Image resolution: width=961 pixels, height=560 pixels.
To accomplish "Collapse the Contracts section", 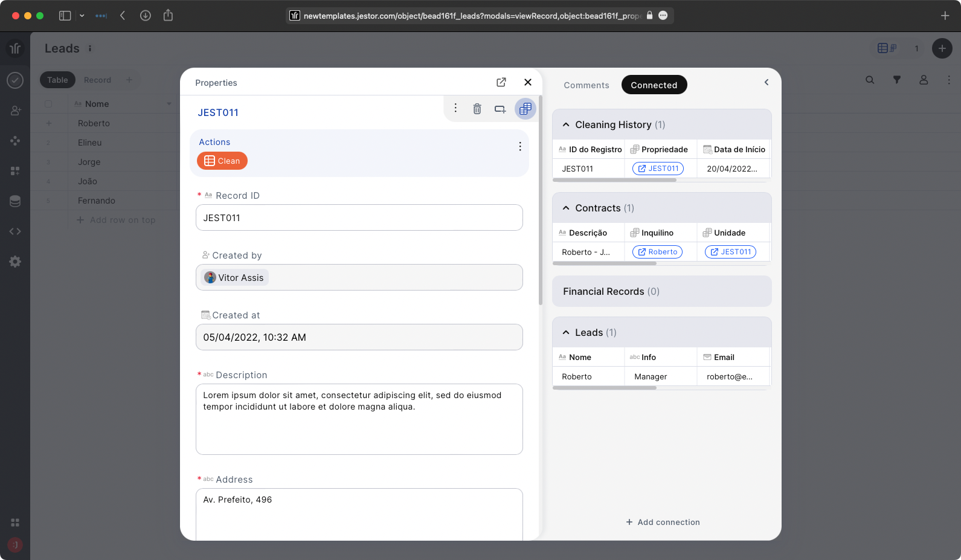I will pyautogui.click(x=566, y=208).
